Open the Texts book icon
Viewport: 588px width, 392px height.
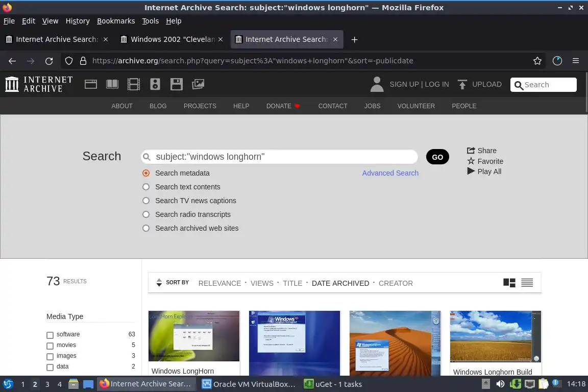112,84
